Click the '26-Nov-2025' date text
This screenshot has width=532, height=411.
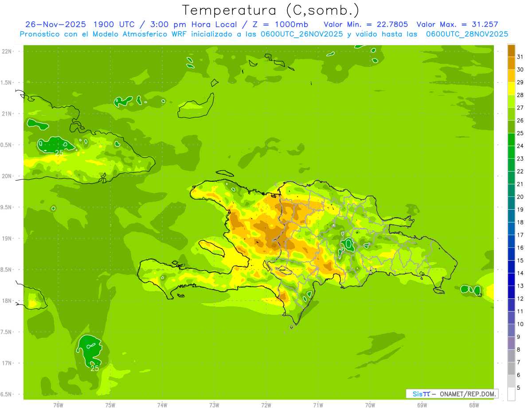[55, 24]
